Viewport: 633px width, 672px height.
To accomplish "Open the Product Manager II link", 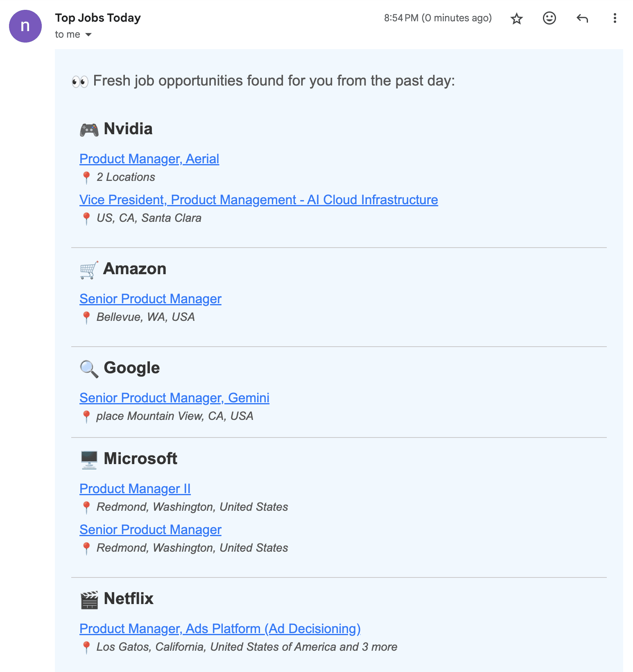I will pos(135,489).
